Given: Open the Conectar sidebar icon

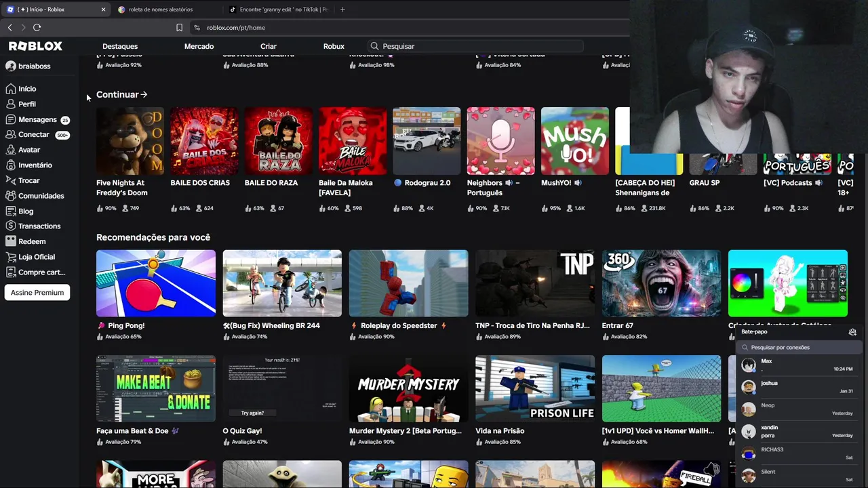Looking at the screenshot, I should tap(10, 134).
